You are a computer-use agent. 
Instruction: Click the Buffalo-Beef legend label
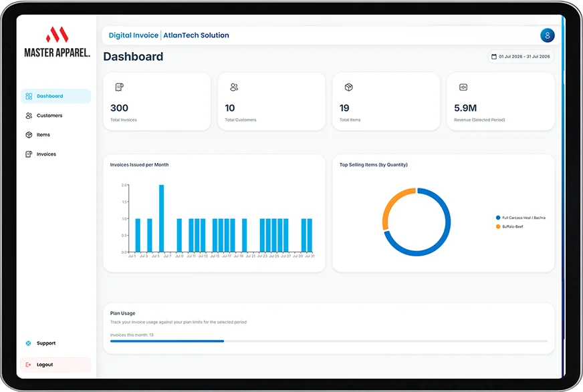click(513, 227)
